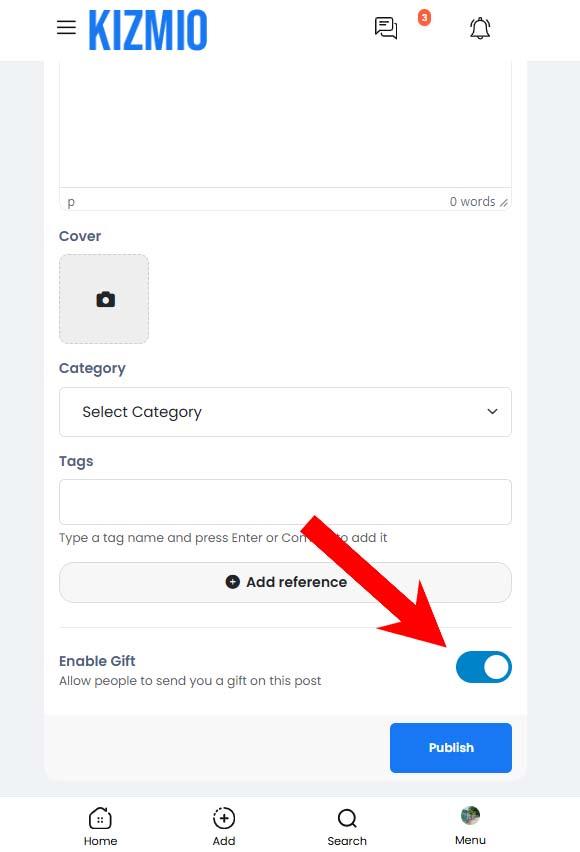Screen dimensions: 580x852
Task: Click the camera icon to upload cover
Action: click(105, 299)
